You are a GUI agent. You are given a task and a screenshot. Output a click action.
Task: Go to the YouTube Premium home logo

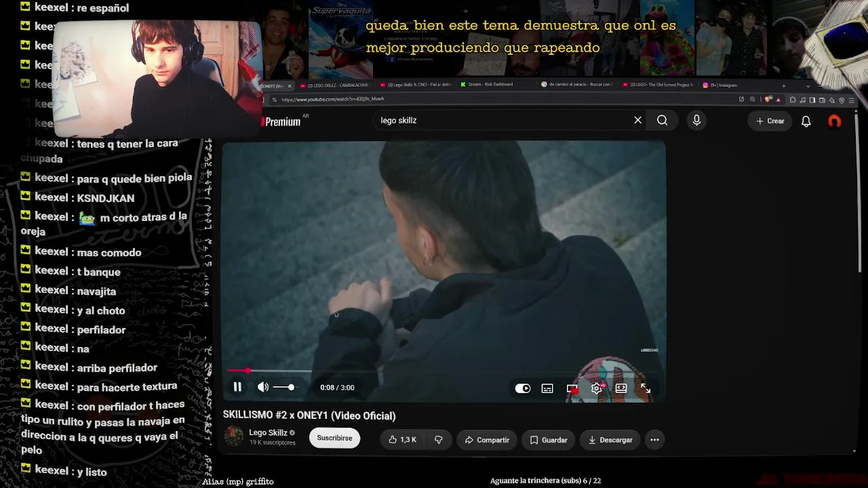click(x=281, y=121)
